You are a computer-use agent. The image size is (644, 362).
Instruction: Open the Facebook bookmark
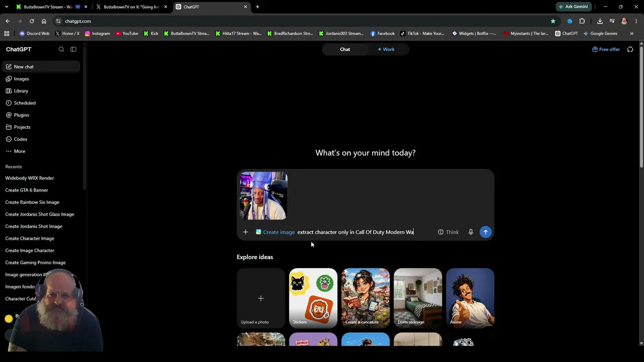point(382,34)
